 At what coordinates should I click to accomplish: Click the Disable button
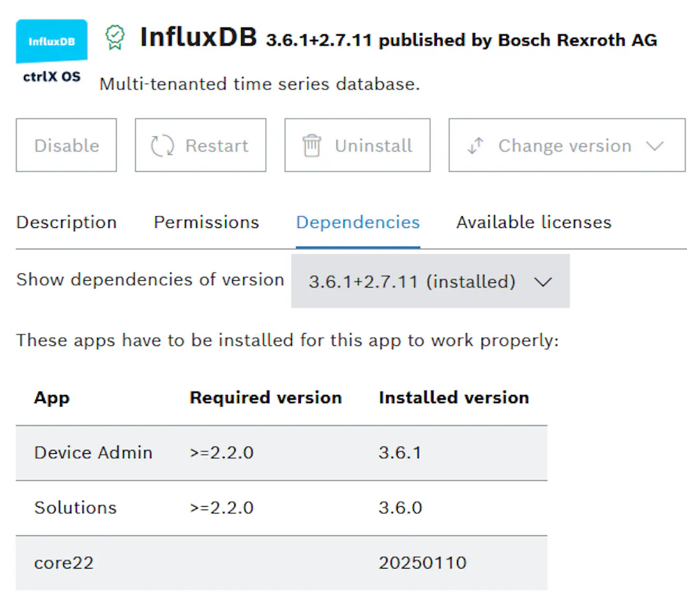[66, 145]
